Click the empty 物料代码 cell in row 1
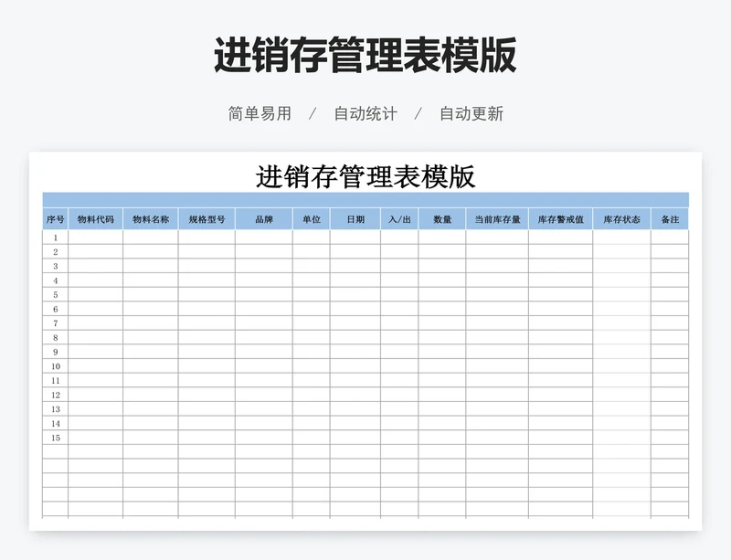 96,238
